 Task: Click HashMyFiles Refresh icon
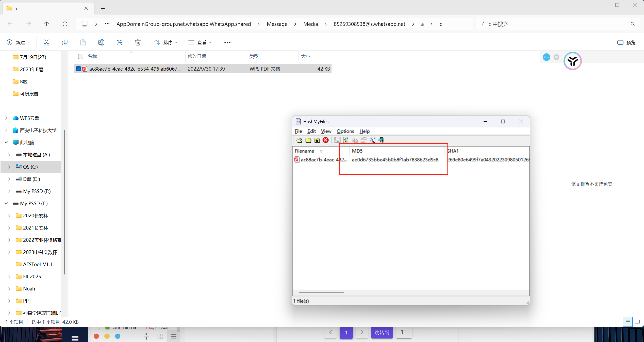(x=346, y=140)
